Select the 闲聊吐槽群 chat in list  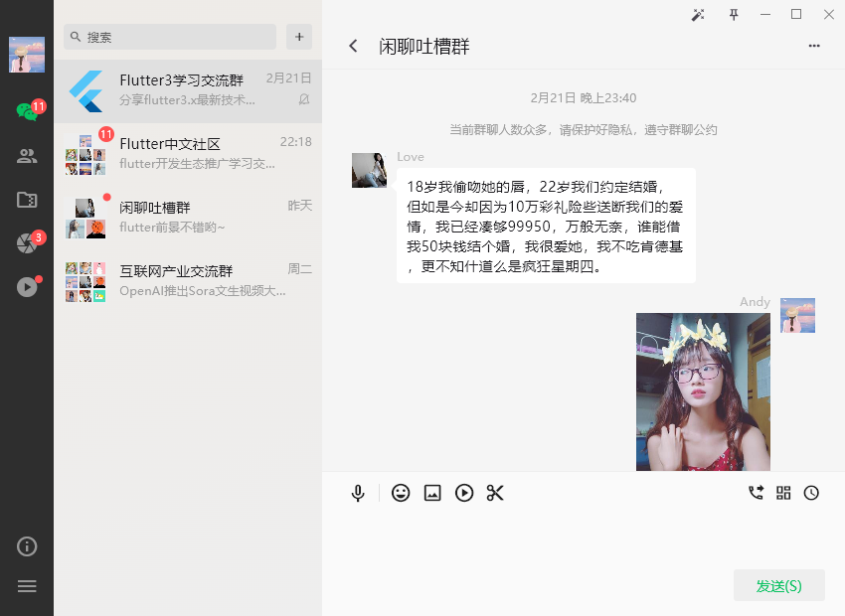click(x=188, y=218)
